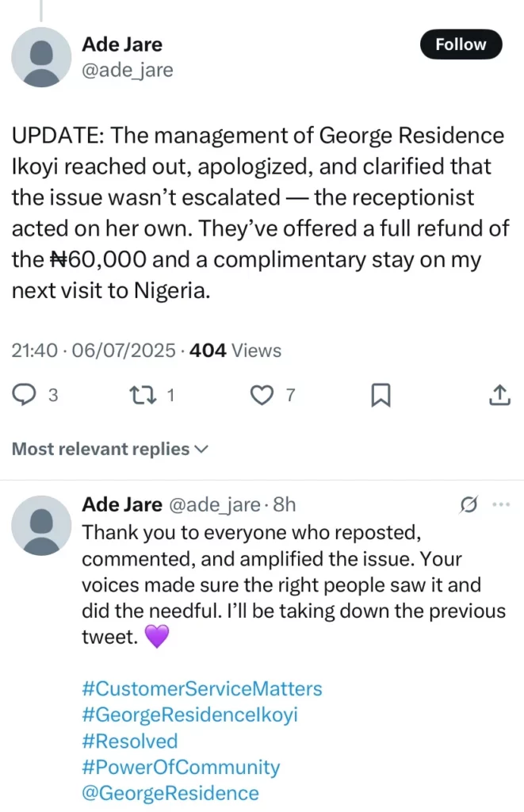Image resolution: width=524 pixels, height=812 pixels.
Task: Share the tweet via upload icon
Action: tap(499, 395)
